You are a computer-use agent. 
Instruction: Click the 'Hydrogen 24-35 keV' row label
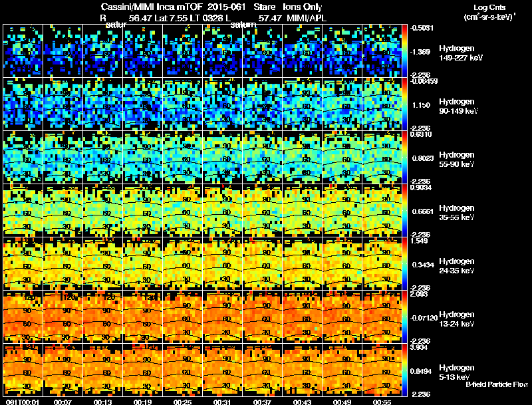click(457, 266)
